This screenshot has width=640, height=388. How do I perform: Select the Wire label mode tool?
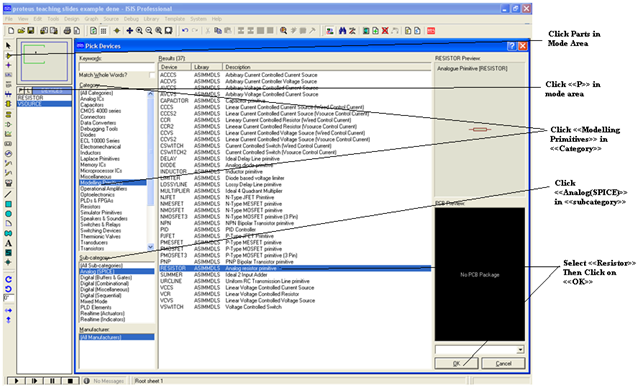8,75
